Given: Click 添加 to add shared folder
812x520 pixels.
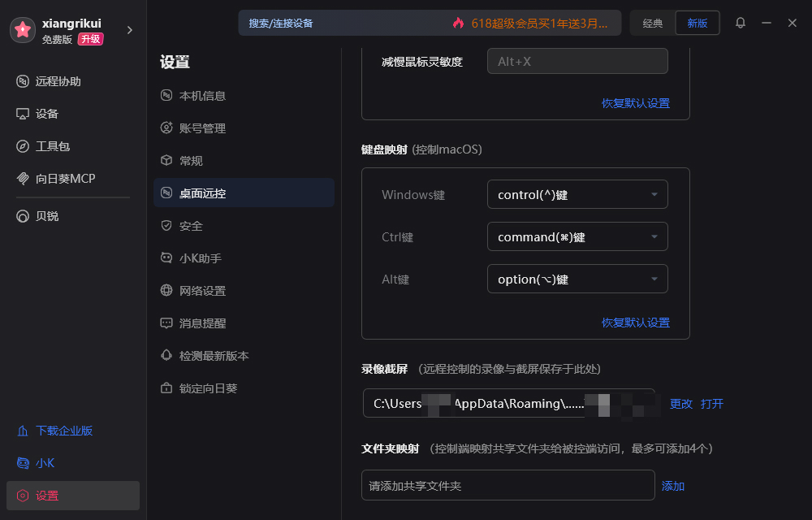Looking at the screenshot, I should click(673, 486).
